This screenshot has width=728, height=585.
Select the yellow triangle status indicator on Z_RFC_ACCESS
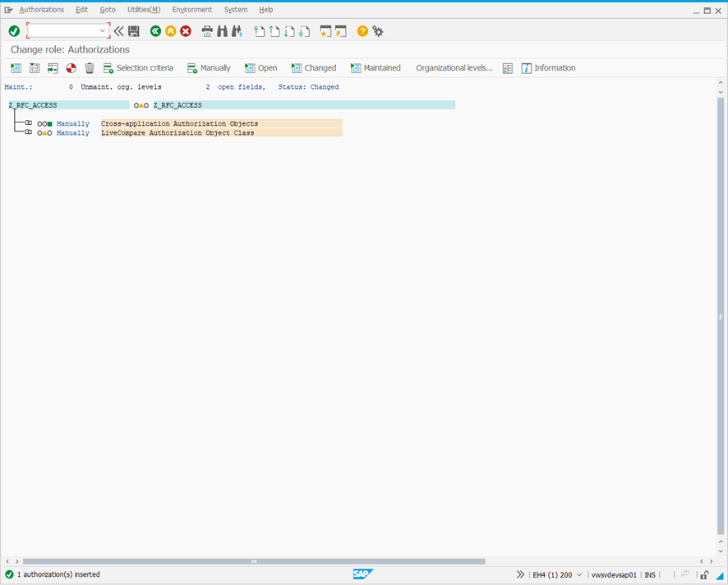coord(141,105)
